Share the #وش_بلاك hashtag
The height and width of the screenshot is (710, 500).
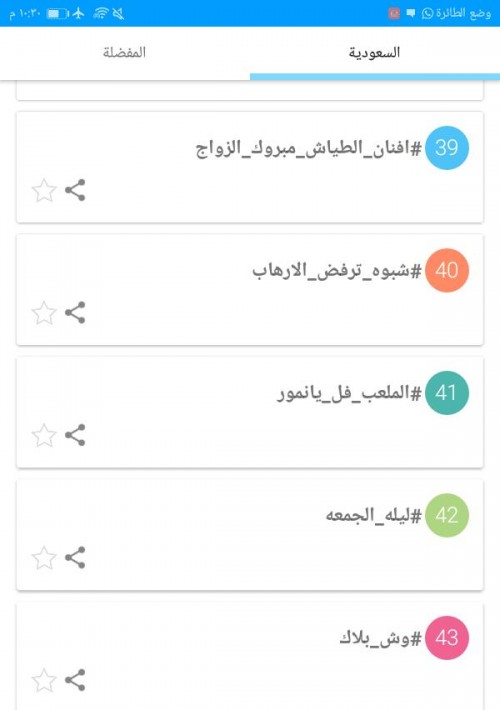(75, 680)
